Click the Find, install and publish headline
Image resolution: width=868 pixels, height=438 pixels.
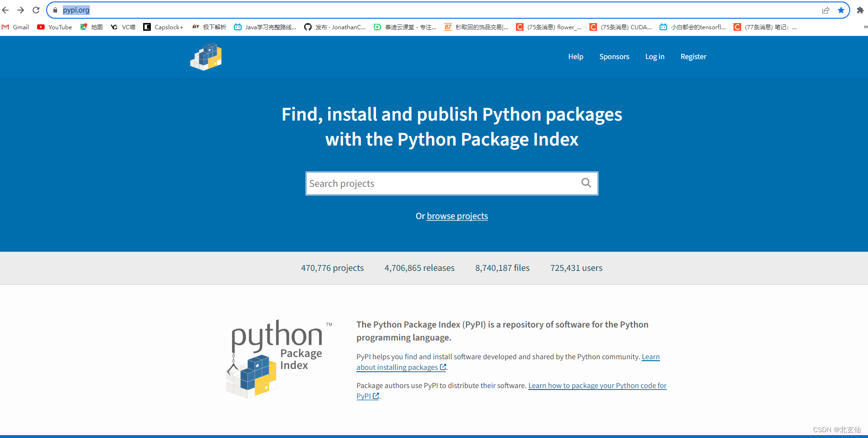coord(452,127)
